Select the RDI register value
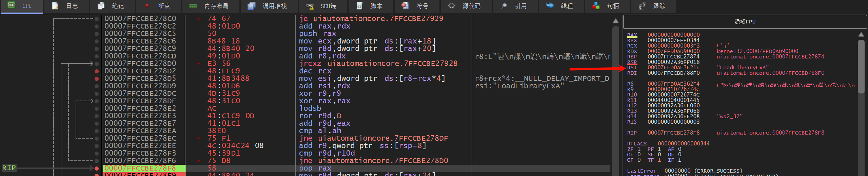The height and width of the screenshot is (176, 868). click(673, 73)
